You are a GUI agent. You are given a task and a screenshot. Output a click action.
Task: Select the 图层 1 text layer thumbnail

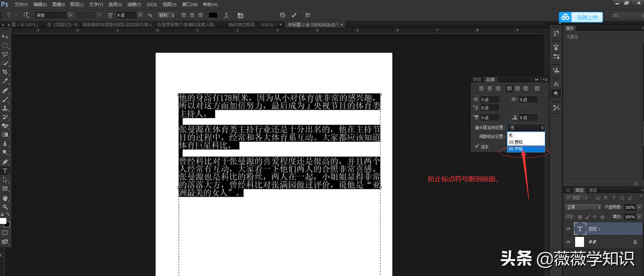click(x=580, y=229)
